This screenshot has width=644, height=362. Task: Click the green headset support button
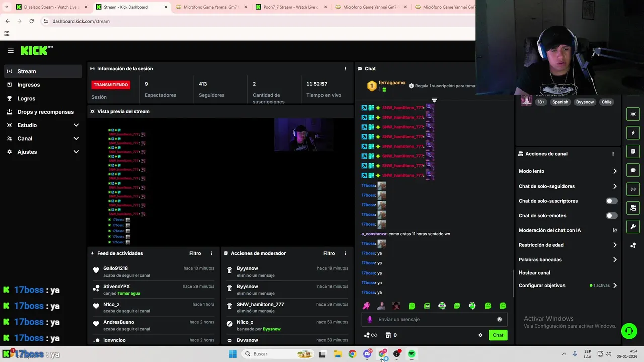629,331
